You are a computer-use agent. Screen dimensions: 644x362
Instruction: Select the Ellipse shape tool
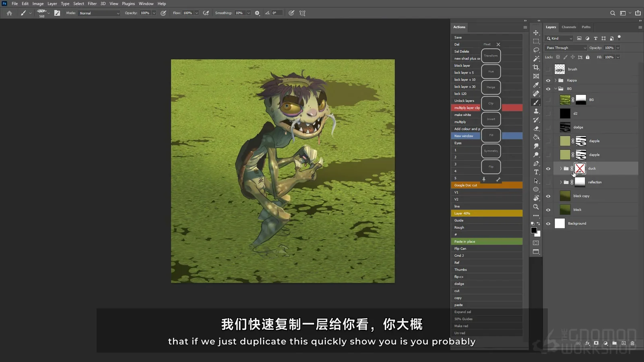coord(536,189)
